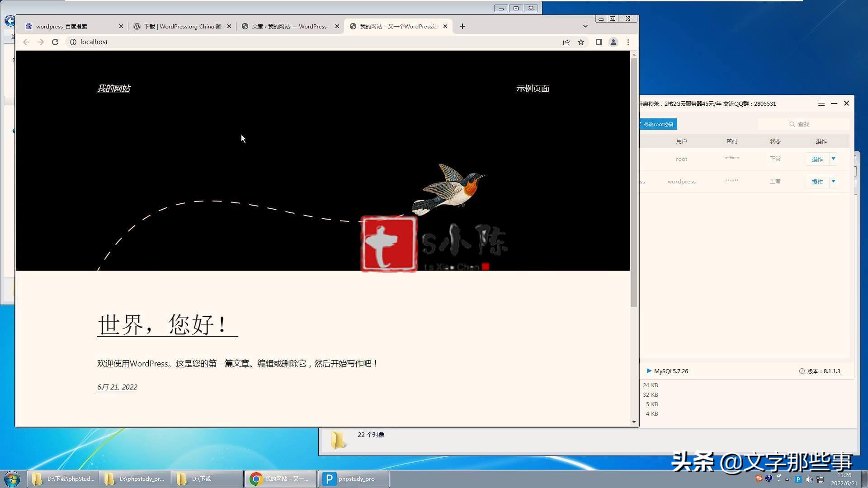Expand the MySQL5.7.26 section triangle
The height and width of the screenshot is (488, 868).
(650, 371)
